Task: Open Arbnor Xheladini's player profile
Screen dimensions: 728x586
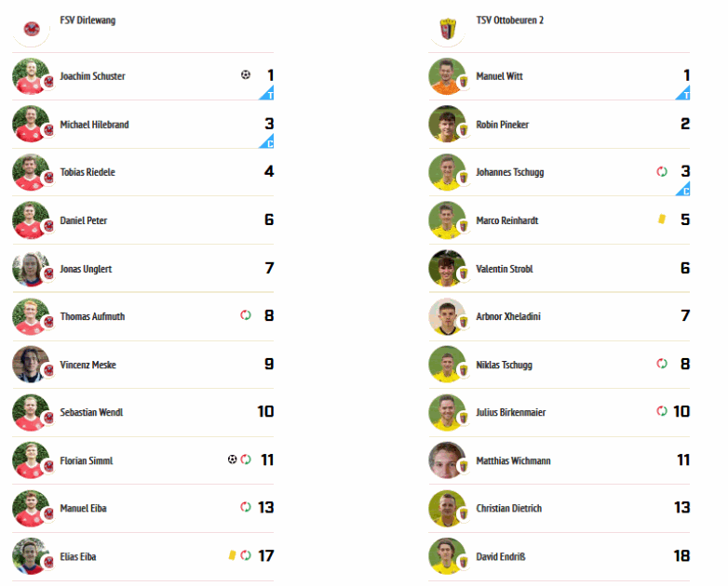Action: pos(508,316)
